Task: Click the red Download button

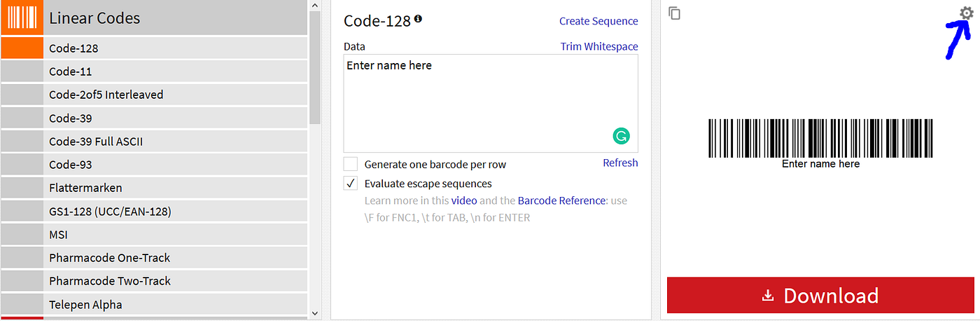Action: click(x=820, y=295)
